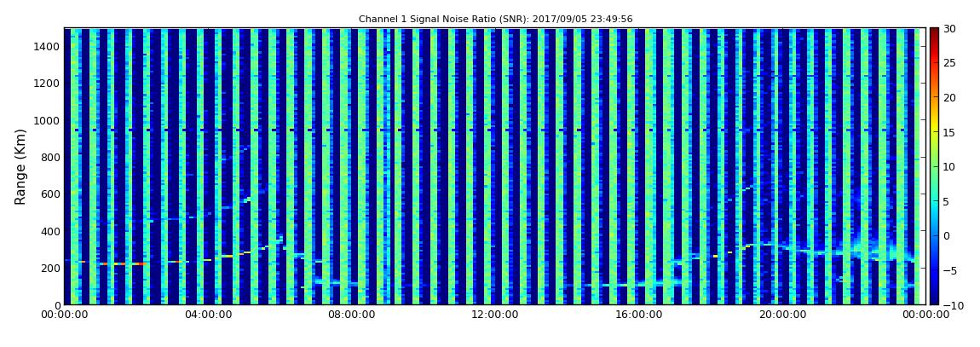Click the colorbar value −10 label

[x=953, y=304]
